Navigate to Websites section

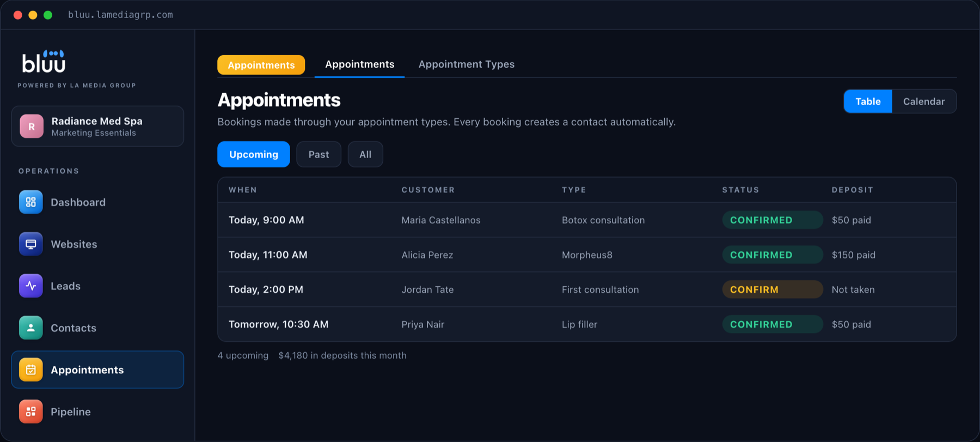tap(74, 244)
